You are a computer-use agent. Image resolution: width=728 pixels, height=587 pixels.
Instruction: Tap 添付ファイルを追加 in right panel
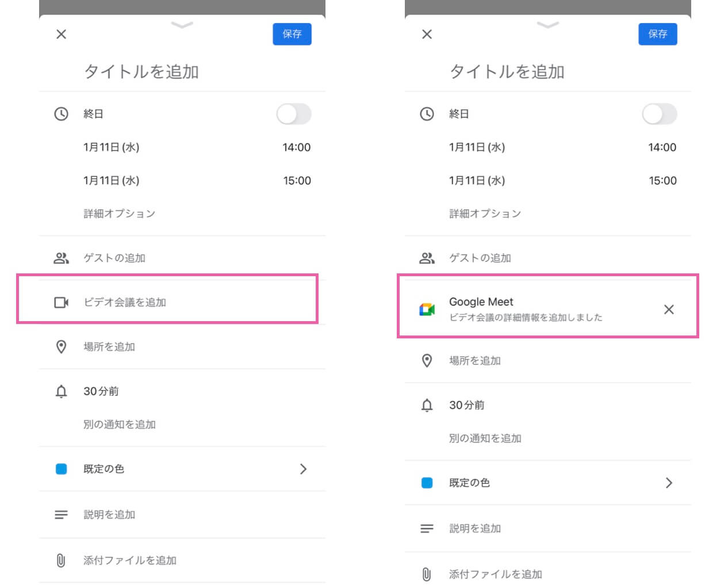click(x=496, y=574)
